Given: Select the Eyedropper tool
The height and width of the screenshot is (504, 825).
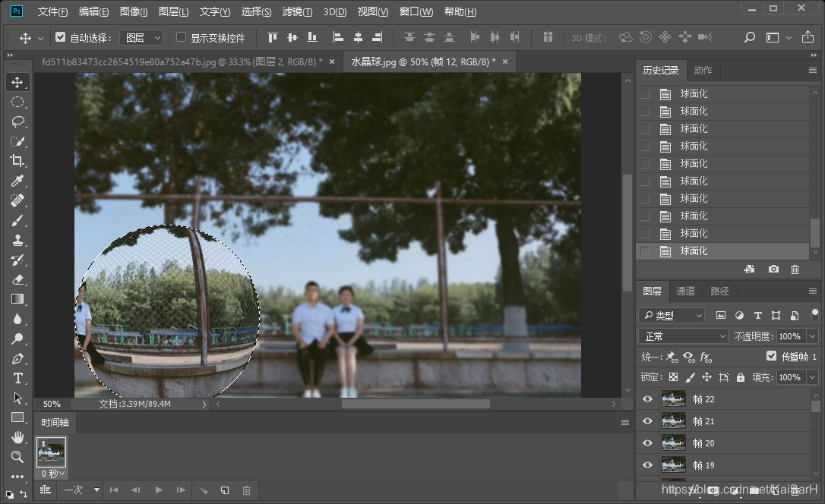Looking at the screenshot, I should pos(17,181).
